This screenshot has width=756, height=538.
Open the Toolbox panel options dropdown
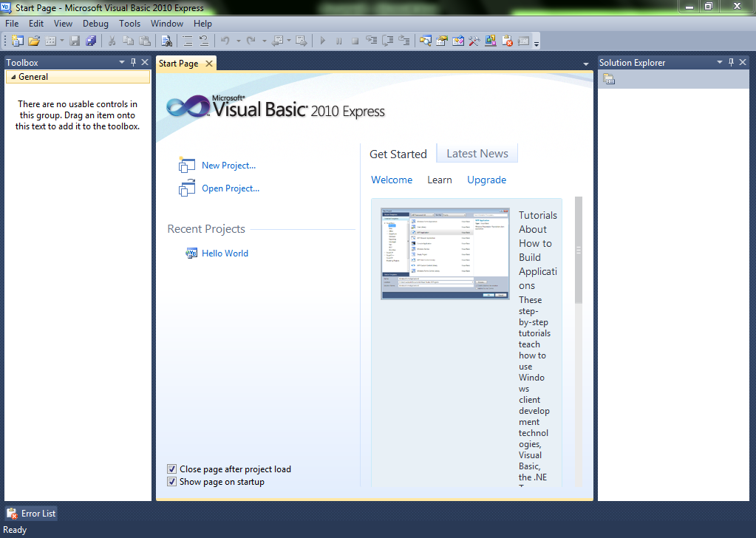click(x=123, y=62)
